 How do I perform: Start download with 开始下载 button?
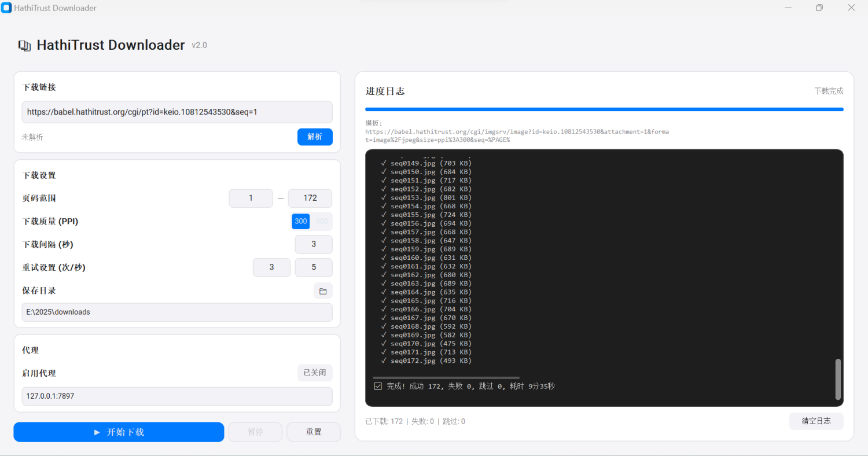(x=119, y=432)
